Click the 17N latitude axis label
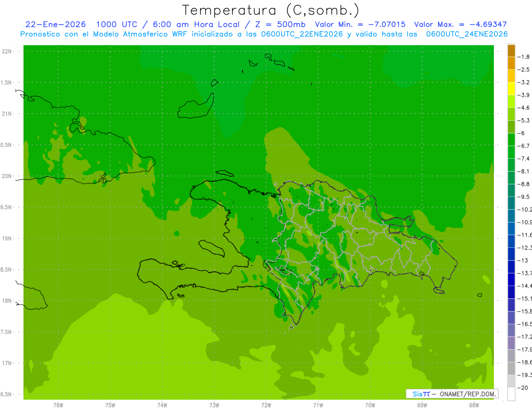532x411 pixels. (x=8, y=363)
